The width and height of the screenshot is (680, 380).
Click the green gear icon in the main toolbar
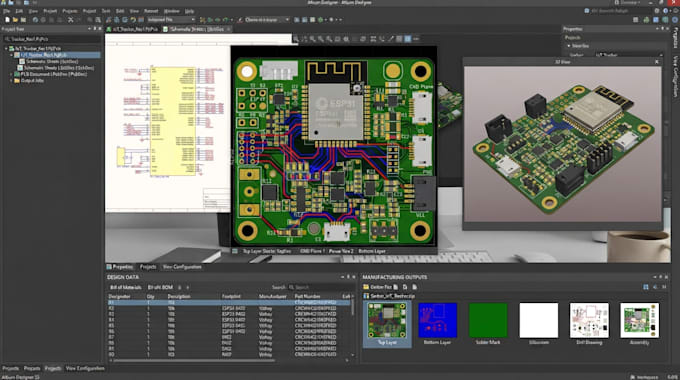point(320,20)
